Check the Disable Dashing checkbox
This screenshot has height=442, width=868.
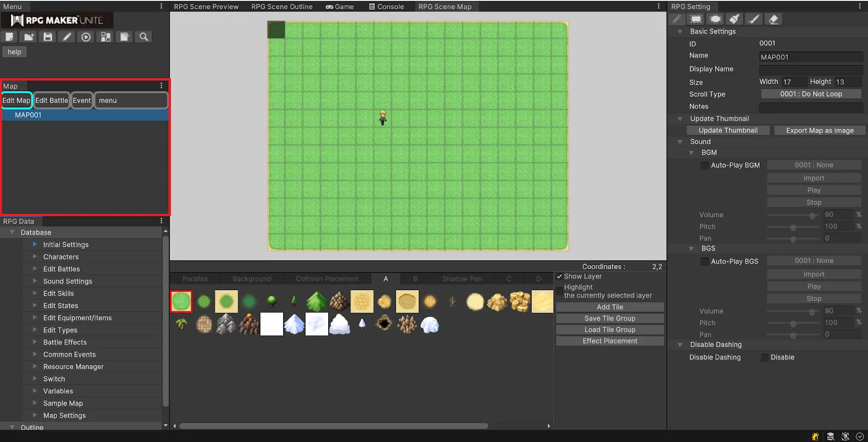tap(764, 357)
